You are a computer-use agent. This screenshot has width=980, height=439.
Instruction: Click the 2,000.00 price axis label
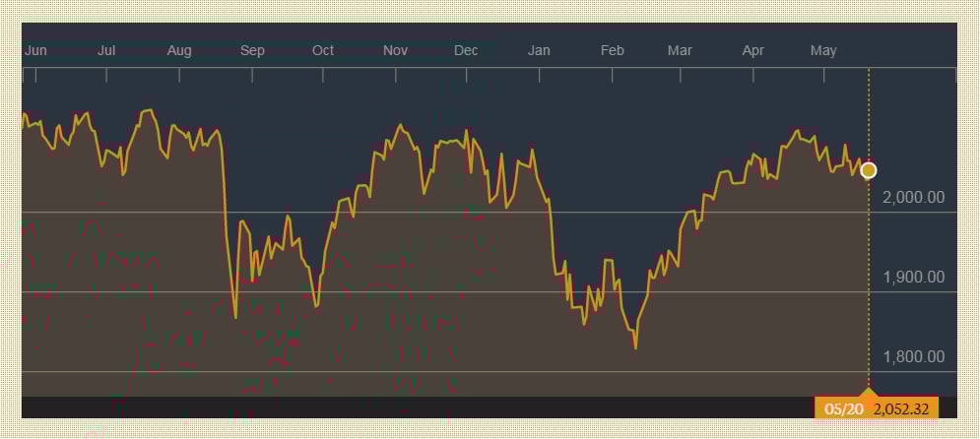[914, 197]
